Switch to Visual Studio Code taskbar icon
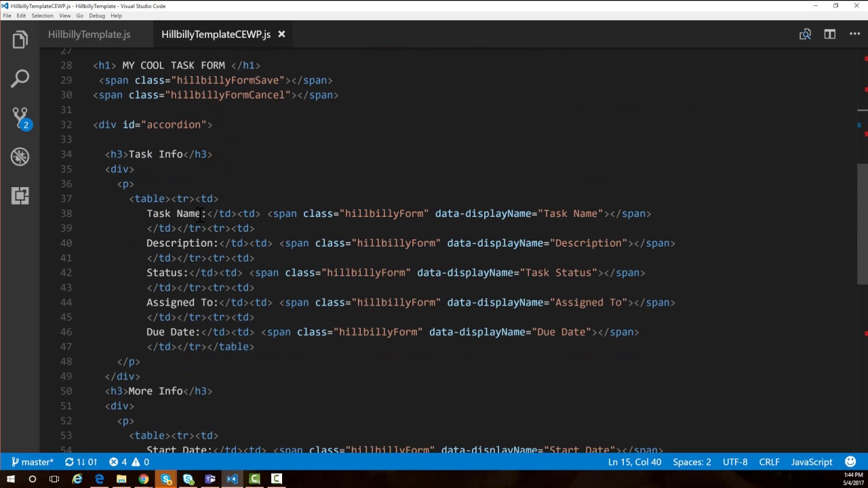868x488 pixels. (x=233, y=479)
